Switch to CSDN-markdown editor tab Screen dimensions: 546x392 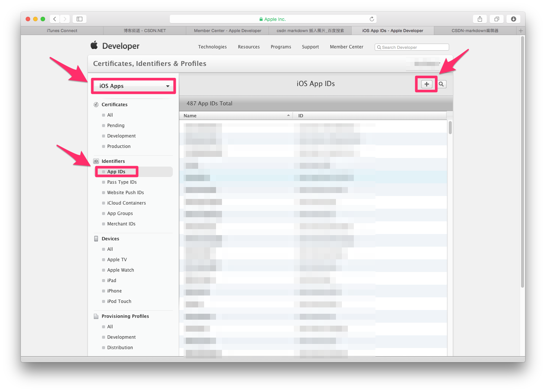pyautogui.click(x=475, y=31)
